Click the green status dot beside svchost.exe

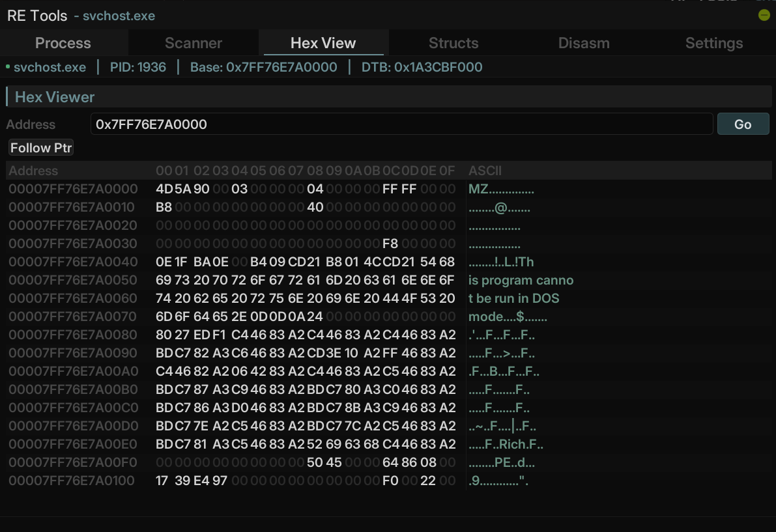(8, 67)
